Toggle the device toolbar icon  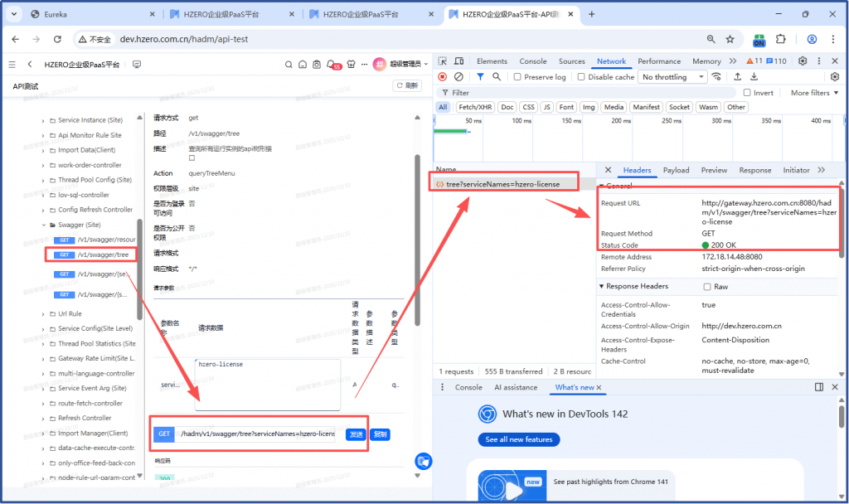458,61
